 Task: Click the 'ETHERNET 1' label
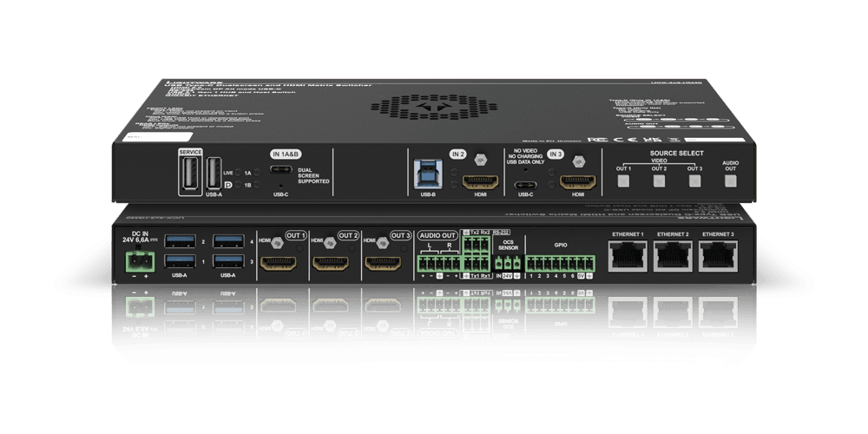click(628, 234)
